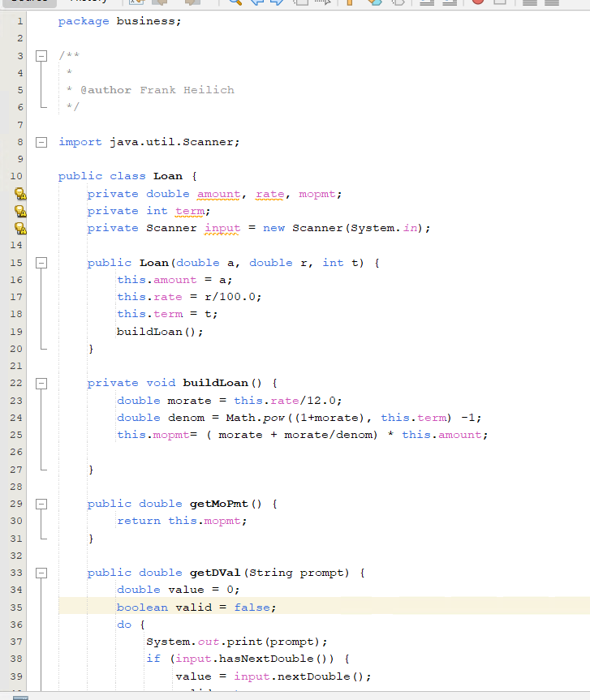The height and width of the screenshot is (700, 590).
Task: Click 'r/100.0' in the rate assignment
Action: 230,297
